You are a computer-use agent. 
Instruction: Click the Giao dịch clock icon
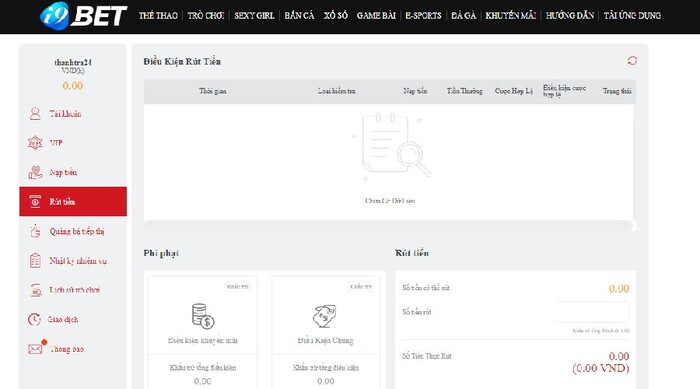(34, 320)
